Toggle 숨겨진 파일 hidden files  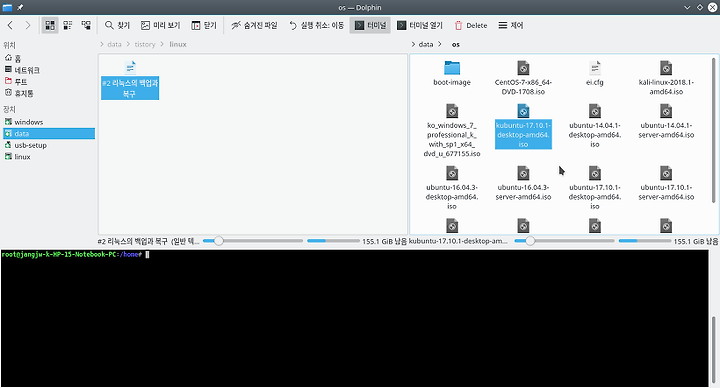tap(254, 25)
